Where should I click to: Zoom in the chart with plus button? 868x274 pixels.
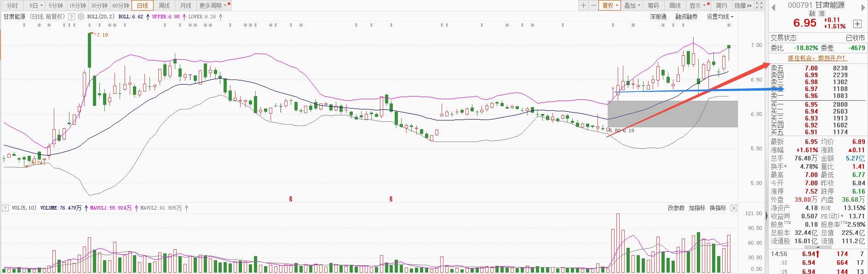pyautogui.click(x=583, y=6)
